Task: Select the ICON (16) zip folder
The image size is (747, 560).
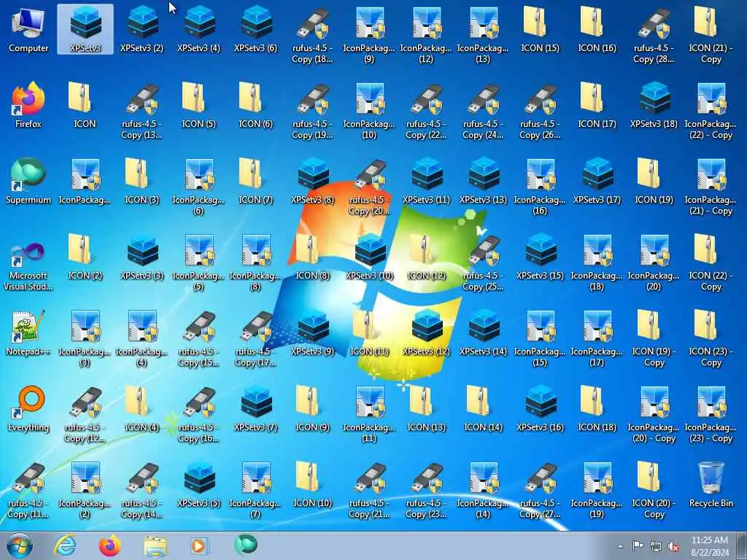Action: point(597,29)
